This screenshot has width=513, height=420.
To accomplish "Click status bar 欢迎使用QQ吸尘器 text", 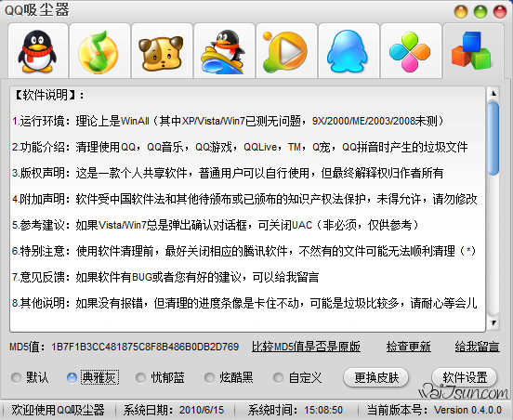I will (x=58, y=410).
